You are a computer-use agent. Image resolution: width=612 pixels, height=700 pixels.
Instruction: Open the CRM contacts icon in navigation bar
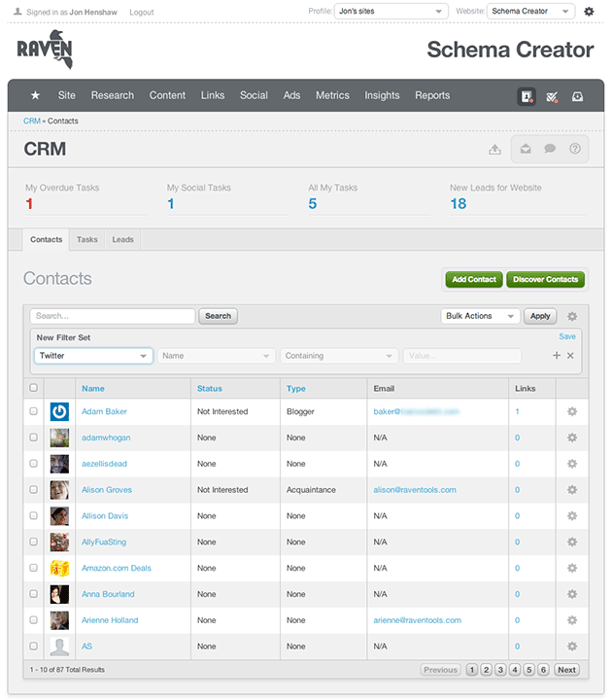[527, 96]
